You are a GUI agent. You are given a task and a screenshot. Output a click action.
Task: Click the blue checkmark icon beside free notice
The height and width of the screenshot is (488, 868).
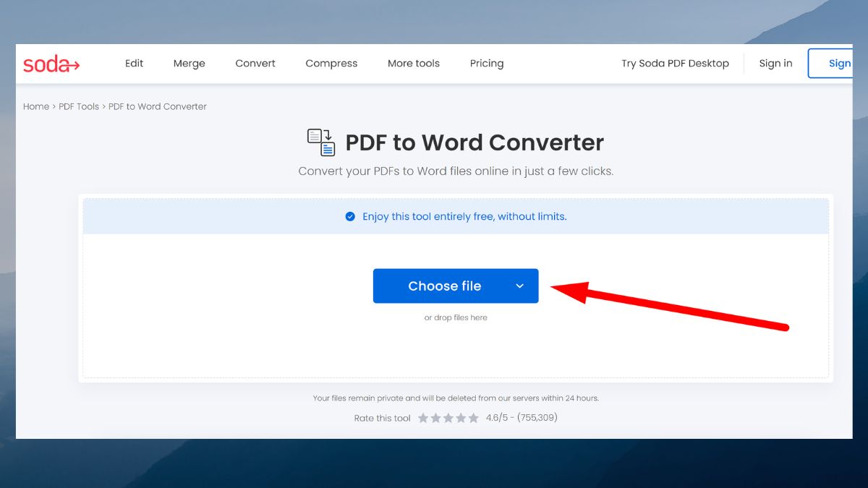[x=350, y=216]
